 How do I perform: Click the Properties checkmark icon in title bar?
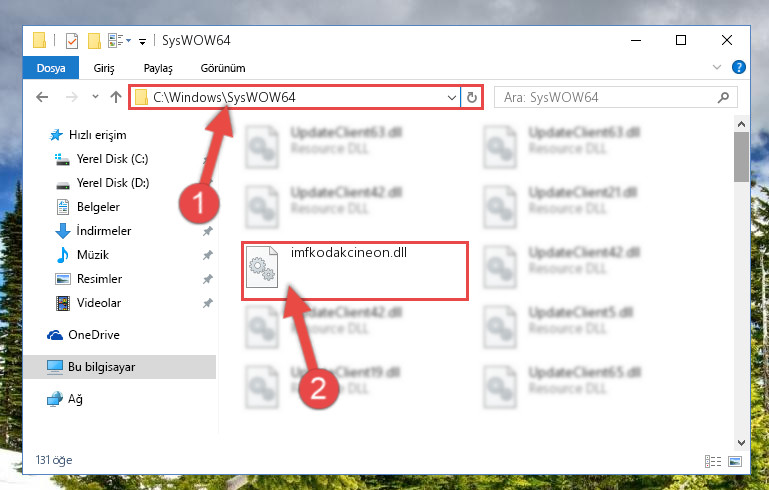point(72,40)
